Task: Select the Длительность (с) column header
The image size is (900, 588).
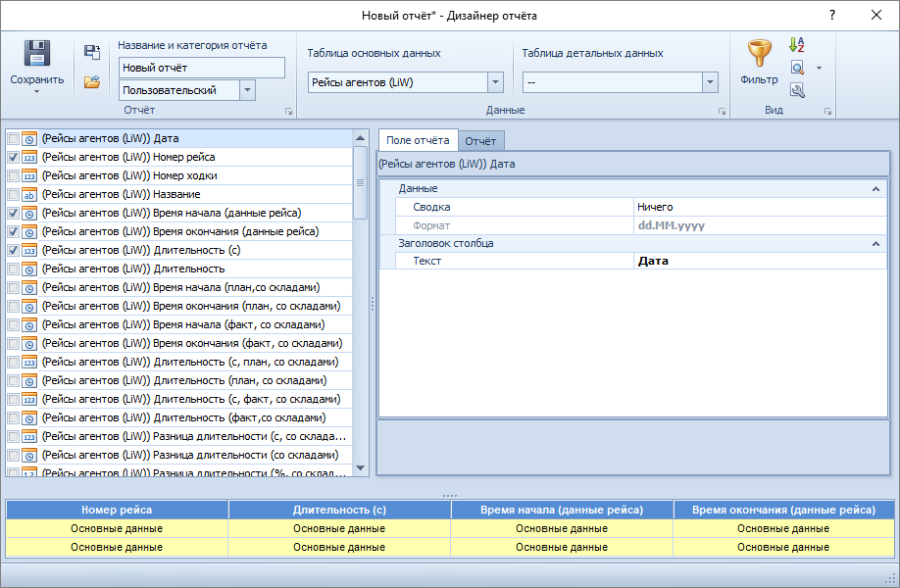Action: pos(339,510)
